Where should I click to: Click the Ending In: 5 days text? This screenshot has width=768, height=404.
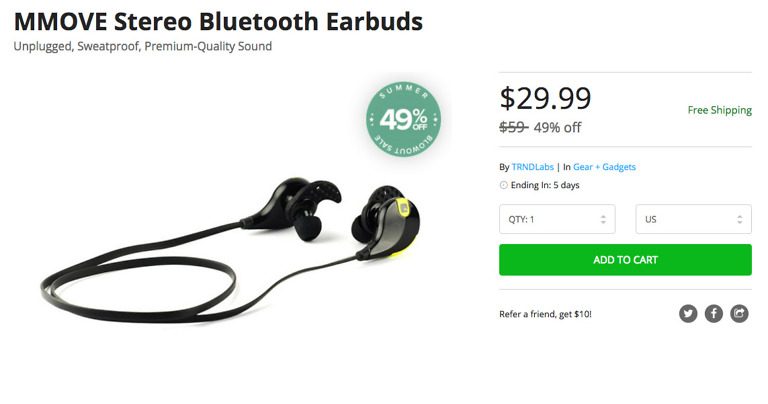(545, 185)
